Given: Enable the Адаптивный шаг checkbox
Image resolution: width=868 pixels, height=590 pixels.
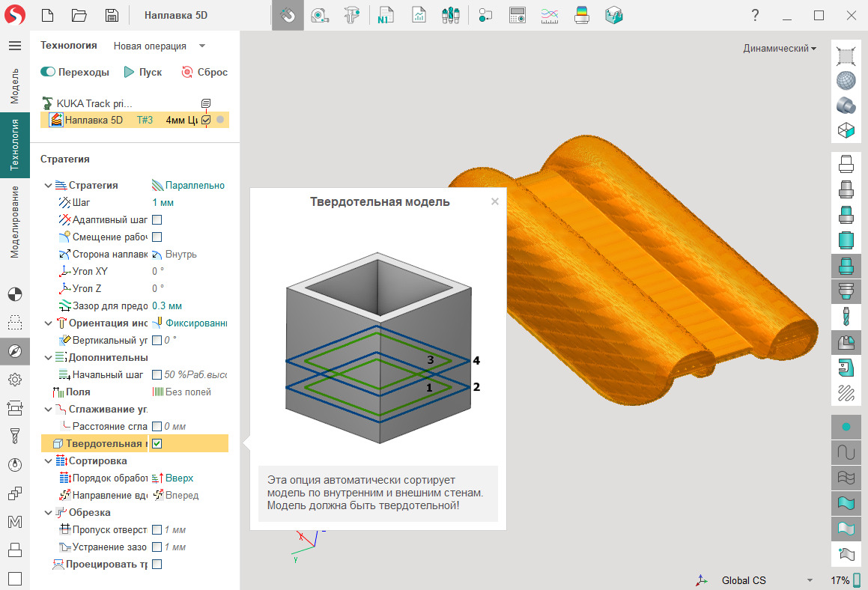Looking at the screenshot, I should pyautogui.click(x=157, y=220).
